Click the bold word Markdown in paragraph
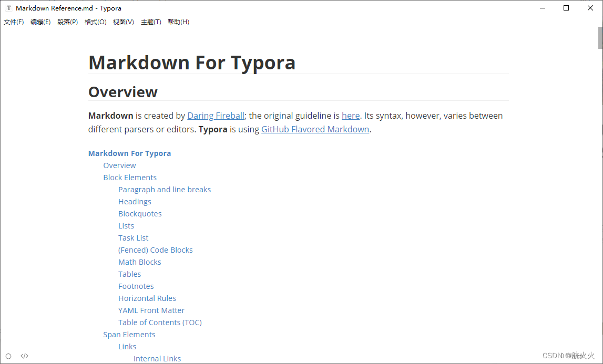The height and width of the screenshot is (364, 603). pos(111,116)
